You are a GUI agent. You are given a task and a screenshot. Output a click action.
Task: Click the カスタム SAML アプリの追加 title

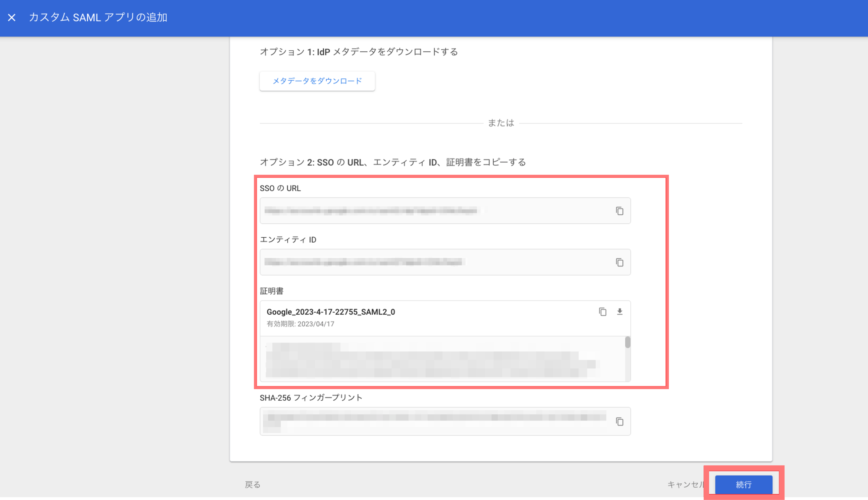(98, 17)
